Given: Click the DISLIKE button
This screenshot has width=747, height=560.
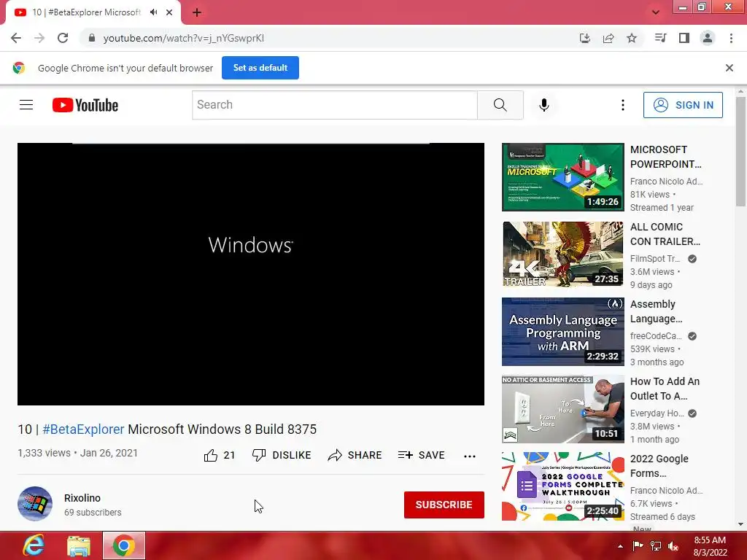Looking at the screenshot, I should click(x=282, y=455).
